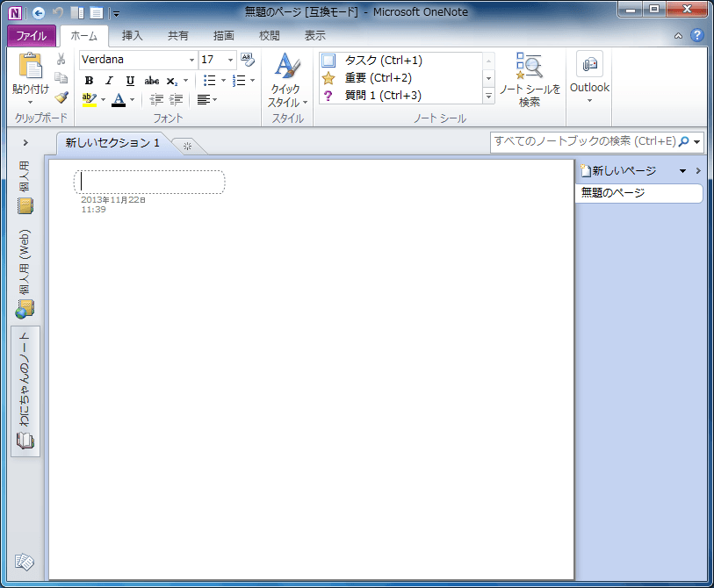This screenshot has height=588, width=714.
Task: Select 無題のページ in page list
Action: 638,193
